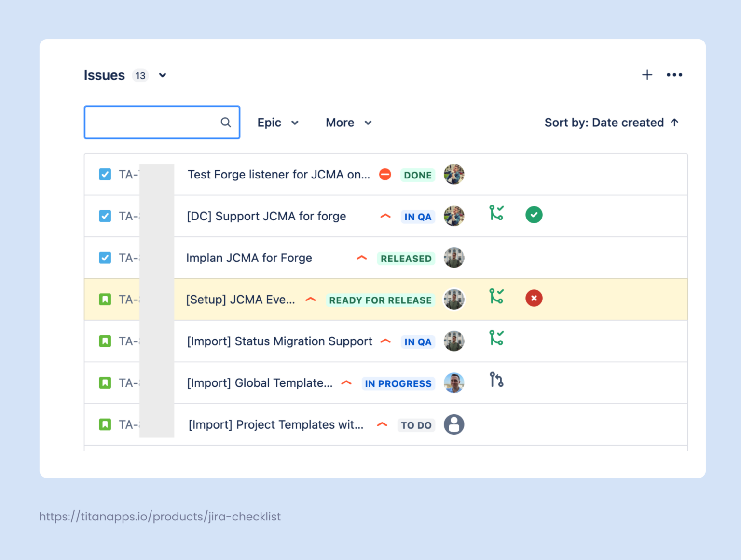This screenshot has height=560, width=741.
Task: Uncheck the 'Test Forge listener' issue checkbox
Action: point(105,175)
